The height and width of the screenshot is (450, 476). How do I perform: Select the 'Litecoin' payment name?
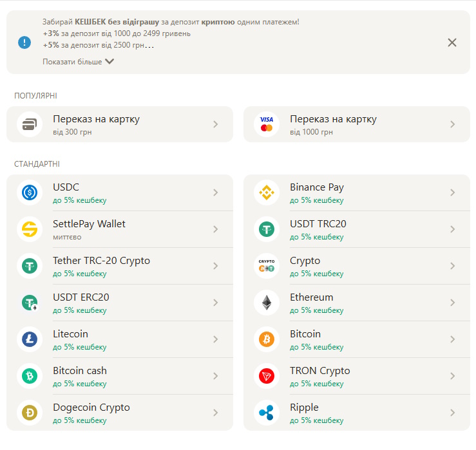pyautogui.click(x=70, y=334)
